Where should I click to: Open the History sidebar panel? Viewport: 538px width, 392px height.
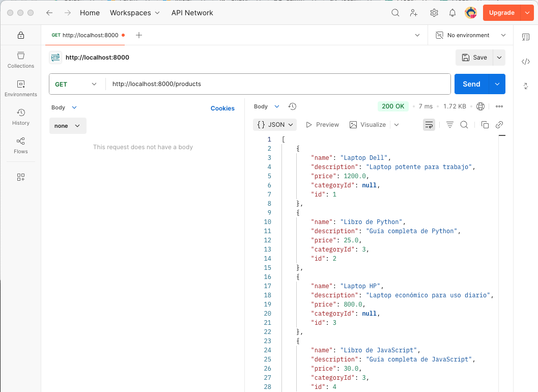pos(21,117)
